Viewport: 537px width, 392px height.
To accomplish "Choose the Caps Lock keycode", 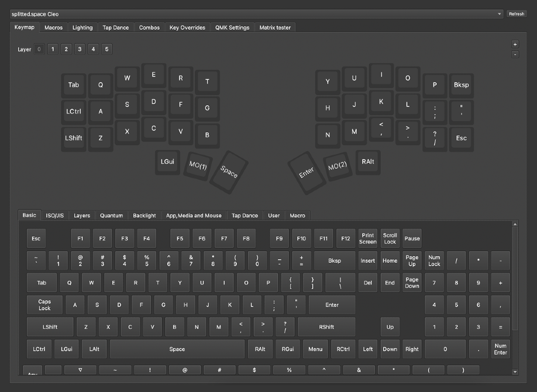I will (x=44, y=305).
